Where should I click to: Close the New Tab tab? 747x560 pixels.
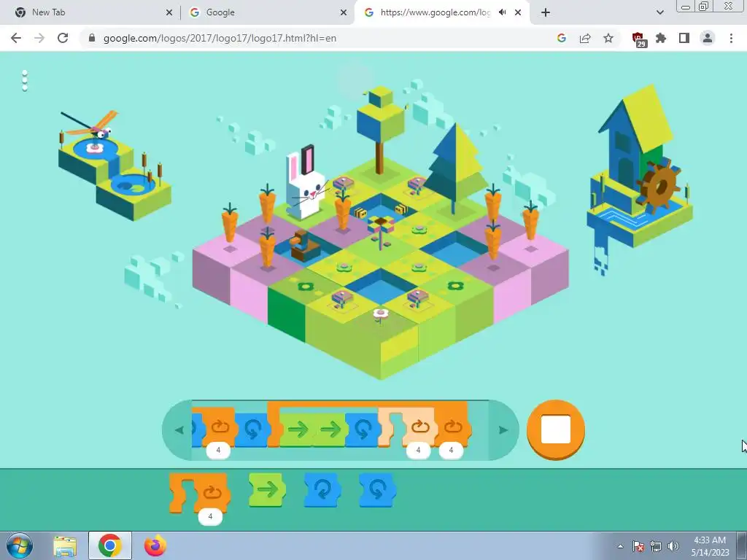coord(169,12)
